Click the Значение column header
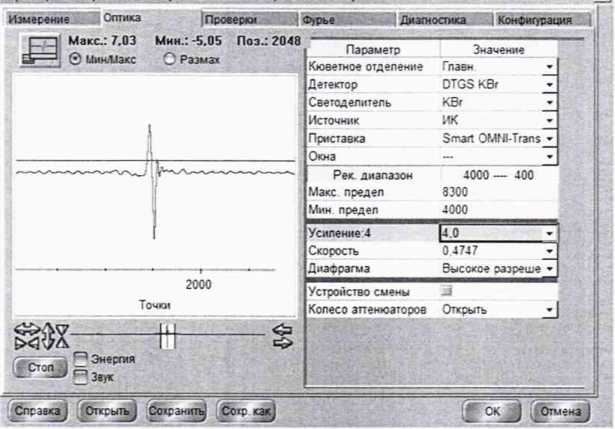The image size is (615, 429). (x=499, y=50)
